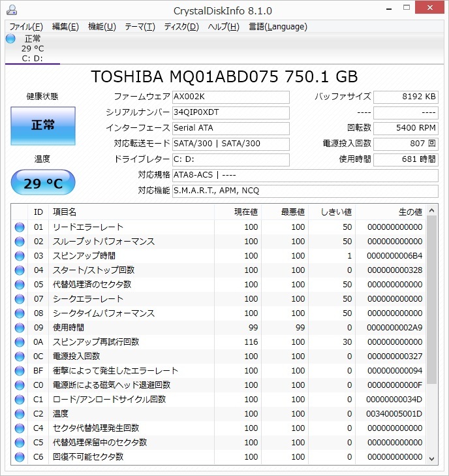The image size is (449, 476).
Task: Click status orb for 電源投入回数 attribute row
Action: pos(20,357)
